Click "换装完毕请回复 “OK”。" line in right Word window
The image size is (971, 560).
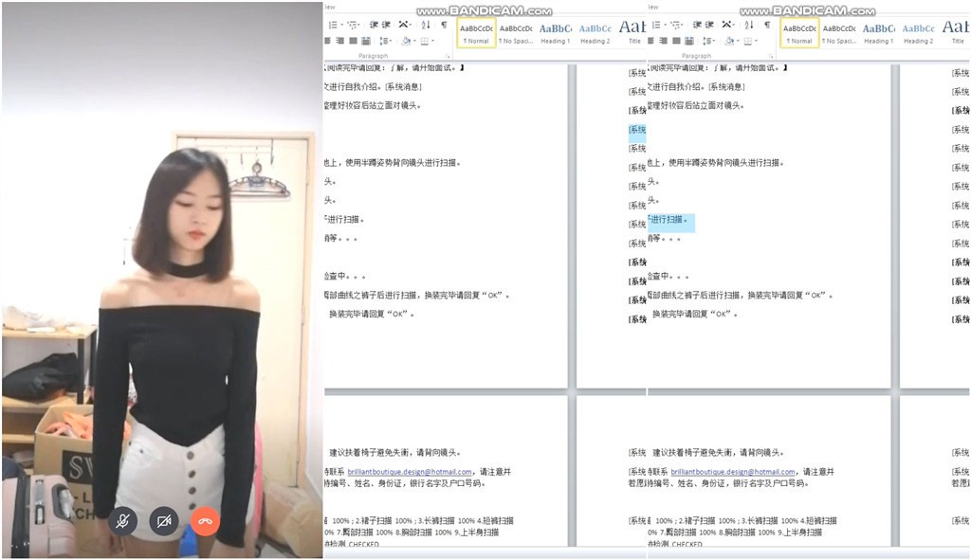click(x=695, y=314)
